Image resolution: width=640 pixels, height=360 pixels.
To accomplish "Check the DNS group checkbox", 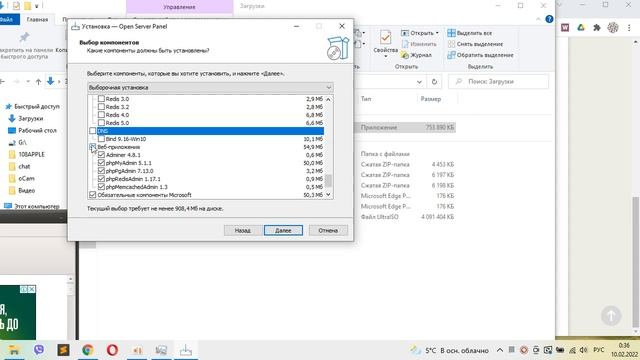I will pos(93,131).
